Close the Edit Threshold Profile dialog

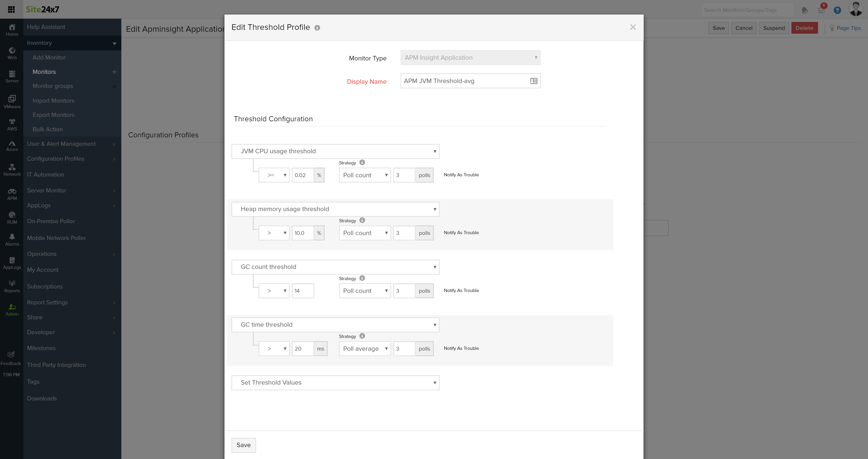coord(633,27)
